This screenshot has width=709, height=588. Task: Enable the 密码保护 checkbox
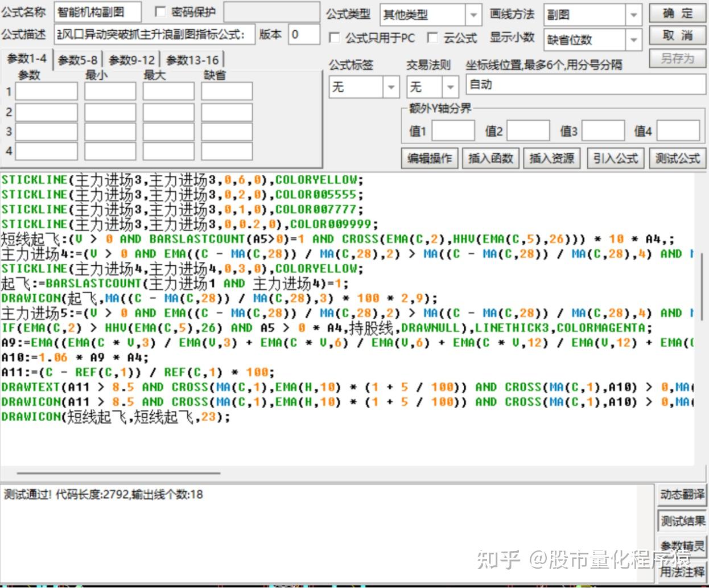[x=160, y=12]
